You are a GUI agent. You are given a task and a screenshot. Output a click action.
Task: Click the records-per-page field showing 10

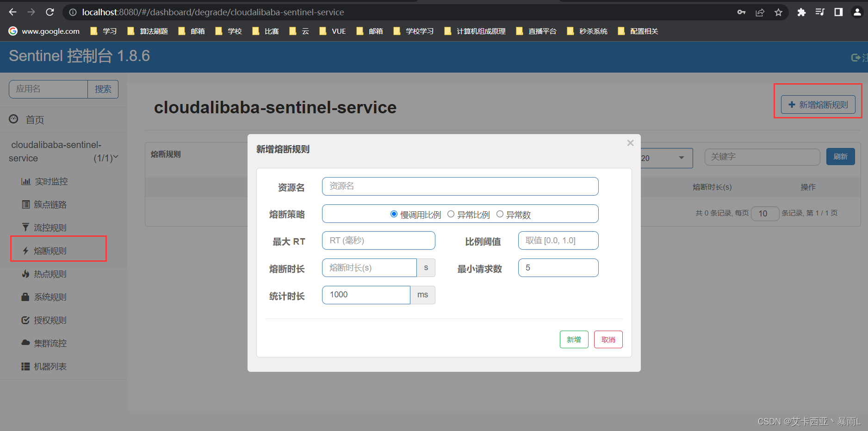765,213
